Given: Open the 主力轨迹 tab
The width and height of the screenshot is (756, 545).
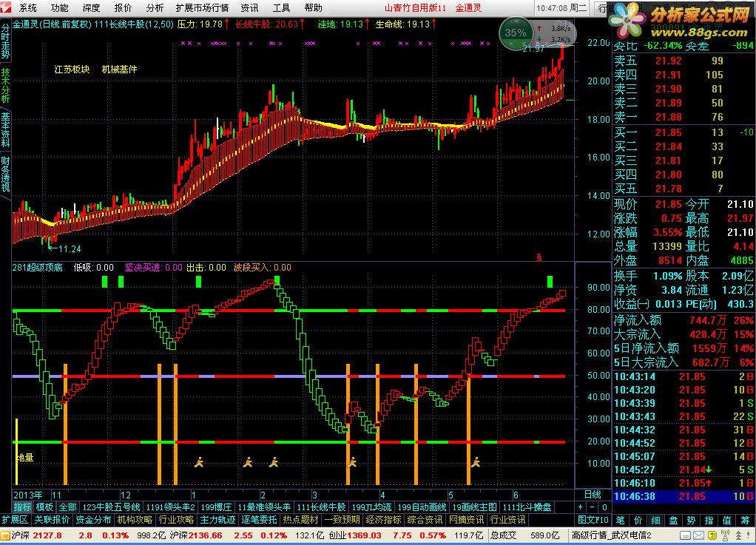Looking at the screenshot, I should click(x=218, y=519).
